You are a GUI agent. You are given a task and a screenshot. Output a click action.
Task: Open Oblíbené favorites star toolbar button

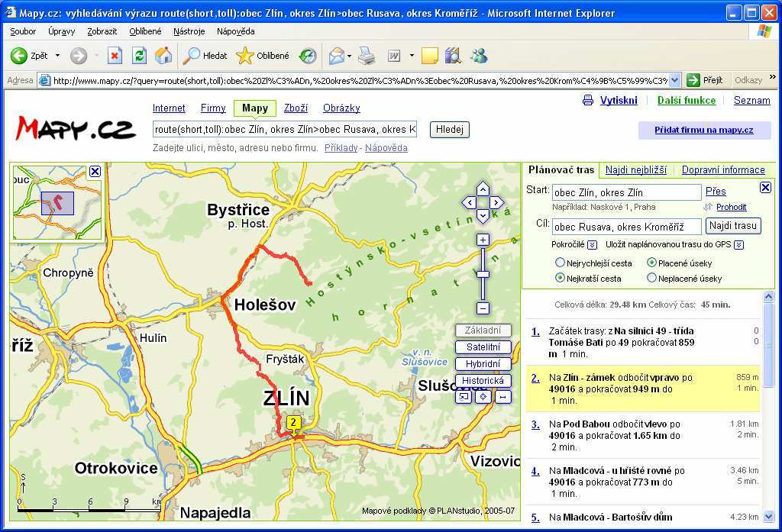(x=263, y=56)
